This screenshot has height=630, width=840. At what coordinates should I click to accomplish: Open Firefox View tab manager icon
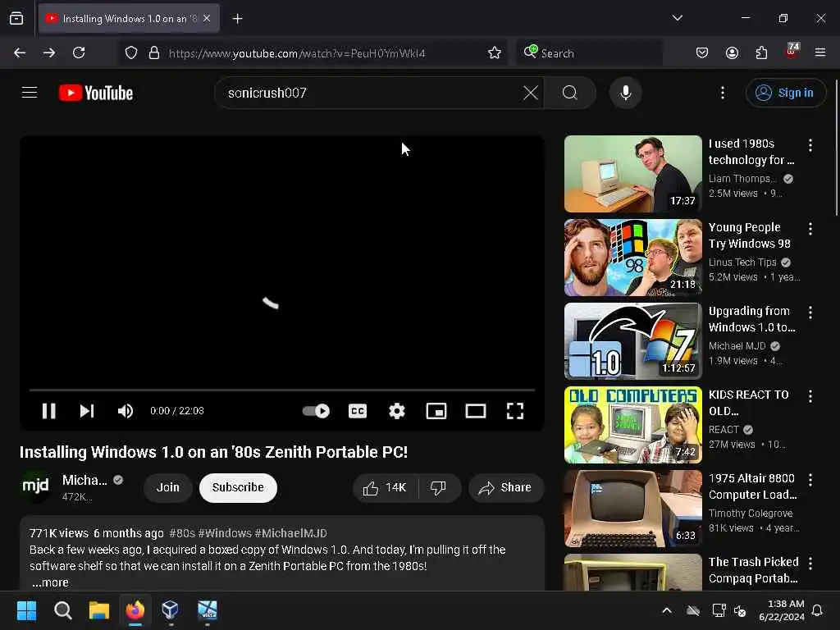click(16, 19)
